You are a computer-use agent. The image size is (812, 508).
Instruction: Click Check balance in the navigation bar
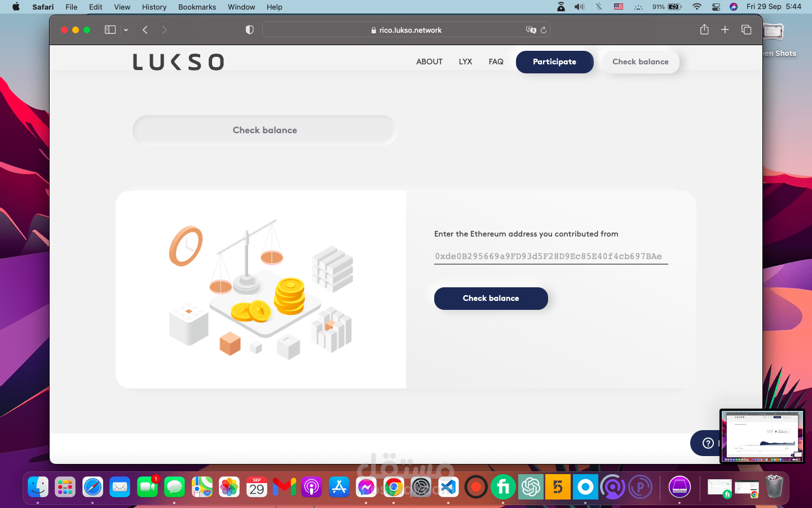[641, 62]
